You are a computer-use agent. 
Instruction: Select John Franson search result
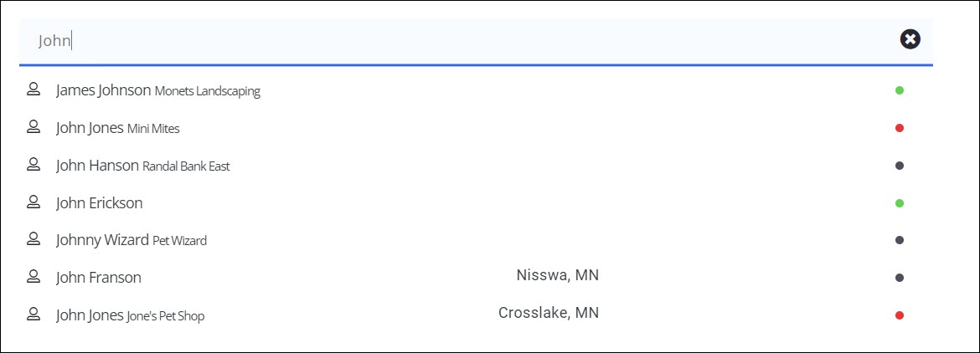click(98, 278)
